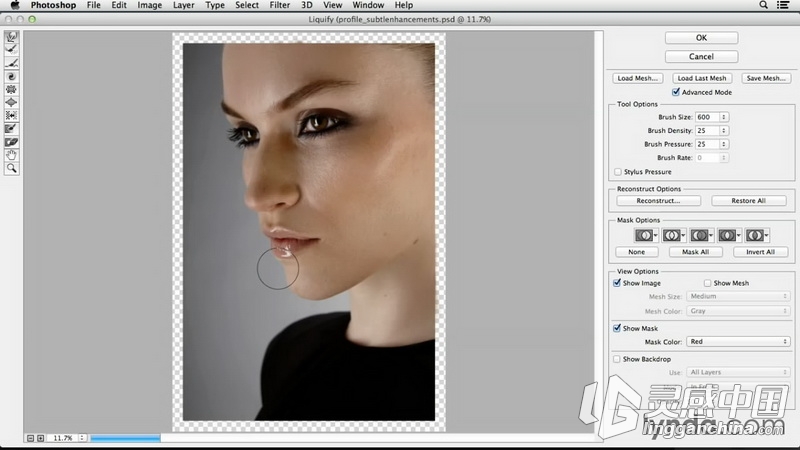The width and height of the screenshot is (800, 450).
Task: Click the Brush Size field showing 600
Action: point(707,117)
